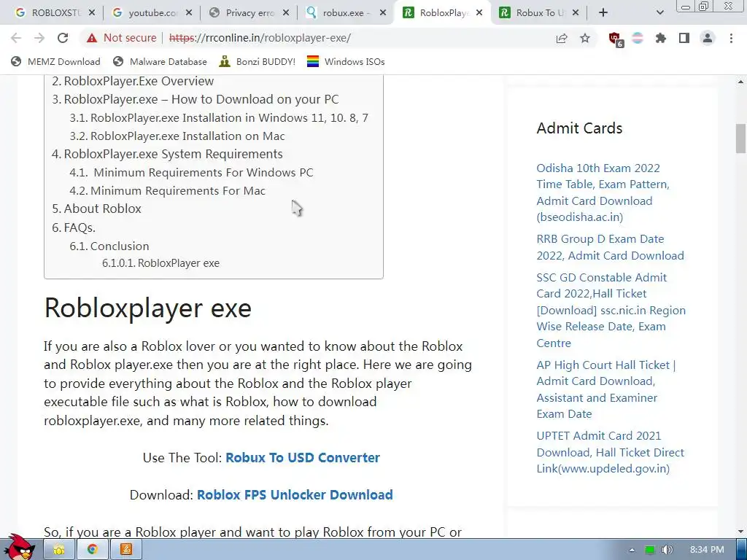747x560 pixels.
Task: Close the Robux To USD tab
Action: [576, 13]
